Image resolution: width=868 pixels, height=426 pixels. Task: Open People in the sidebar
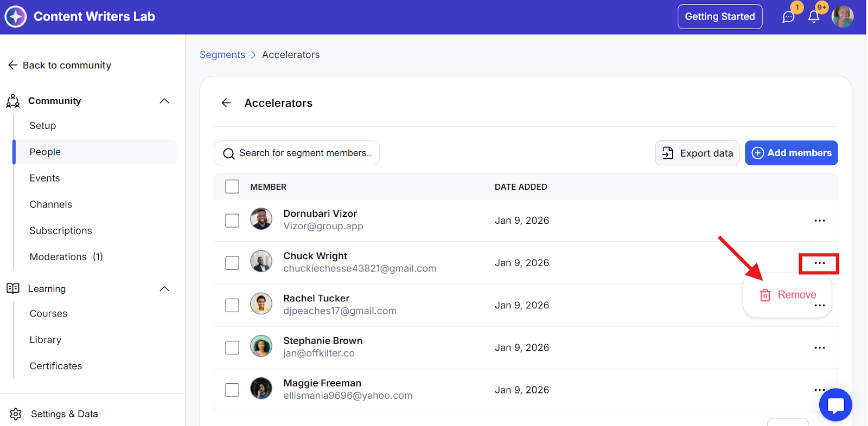pyautogui.click(x=95, y=152)
